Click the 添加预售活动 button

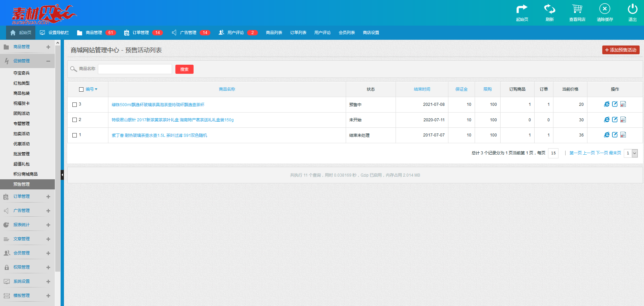click(620, 50)
